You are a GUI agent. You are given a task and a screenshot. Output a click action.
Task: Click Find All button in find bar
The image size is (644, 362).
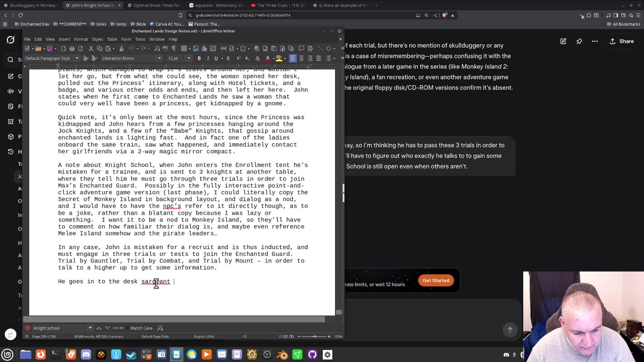pos(118,328)
